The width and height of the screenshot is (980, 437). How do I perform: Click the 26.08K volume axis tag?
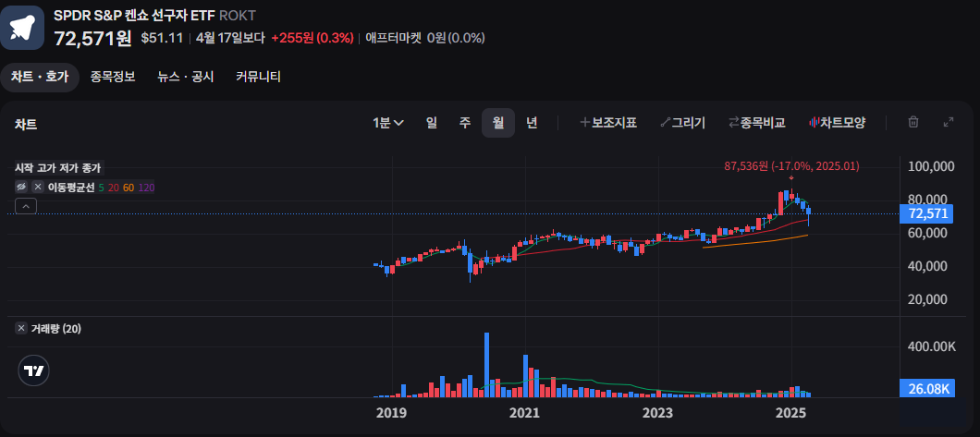click(928, 389)
